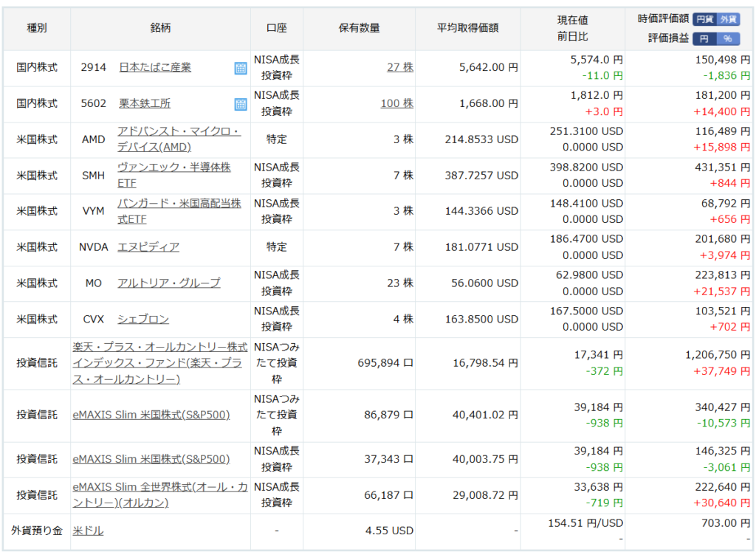Click the 27 株 quantity link
The image size is (756, 552).
400,67
